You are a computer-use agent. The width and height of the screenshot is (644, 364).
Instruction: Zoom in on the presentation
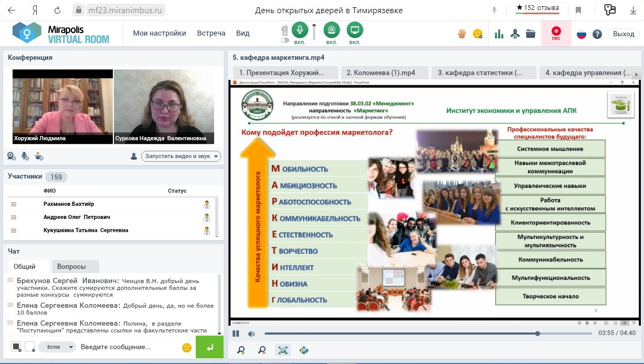(x=241, y=350)
